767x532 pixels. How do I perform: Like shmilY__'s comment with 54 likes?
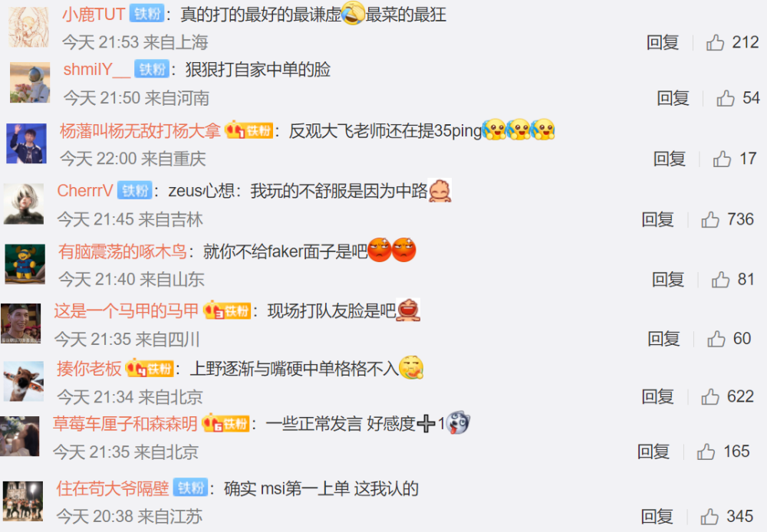[x=726, y=98]
